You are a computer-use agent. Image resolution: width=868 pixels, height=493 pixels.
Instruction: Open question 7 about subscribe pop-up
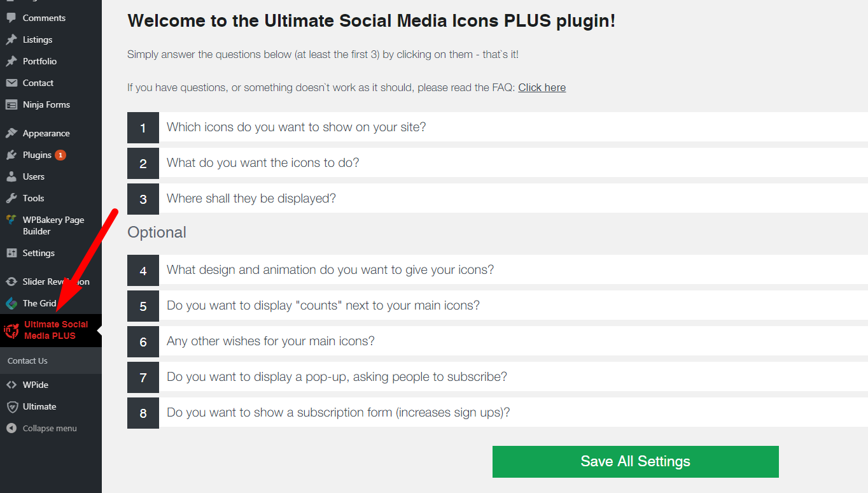pos(337,376)
